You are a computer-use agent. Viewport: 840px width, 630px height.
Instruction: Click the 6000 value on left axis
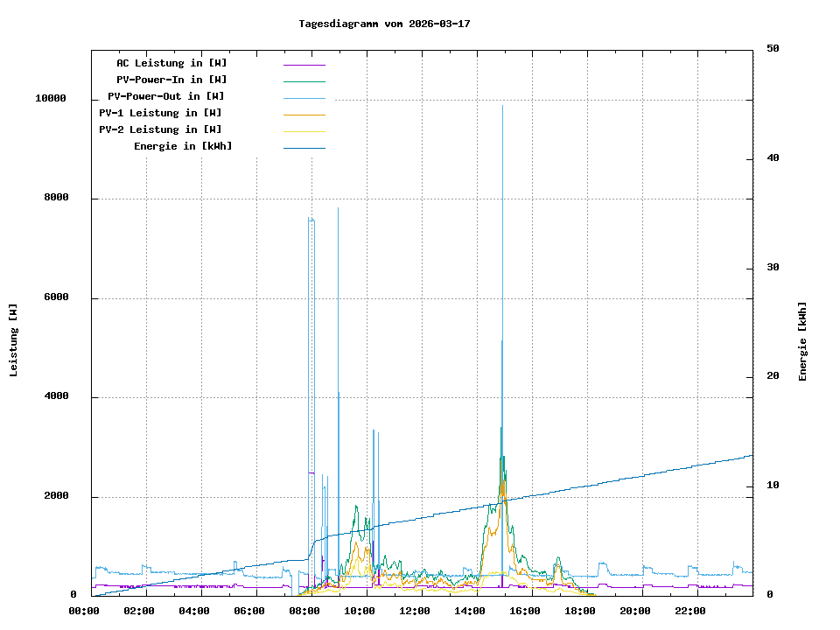pos(53,297)
